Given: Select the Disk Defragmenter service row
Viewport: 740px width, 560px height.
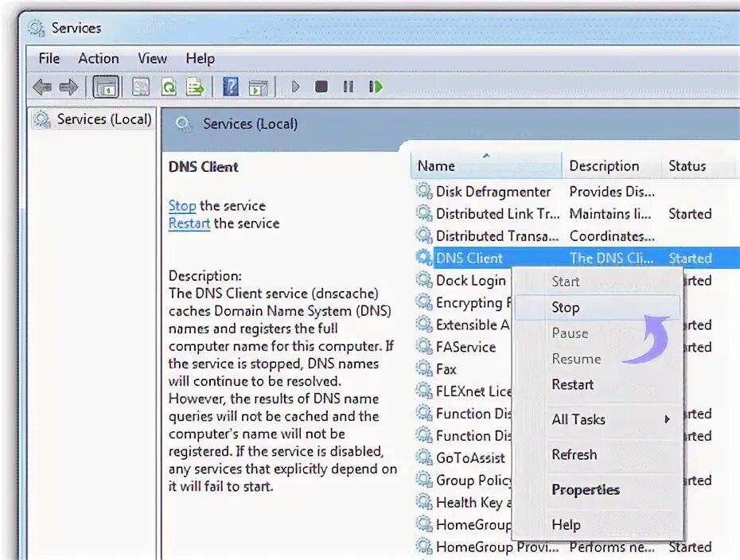Looking at the screenshot, I should (x=577, y=192).
